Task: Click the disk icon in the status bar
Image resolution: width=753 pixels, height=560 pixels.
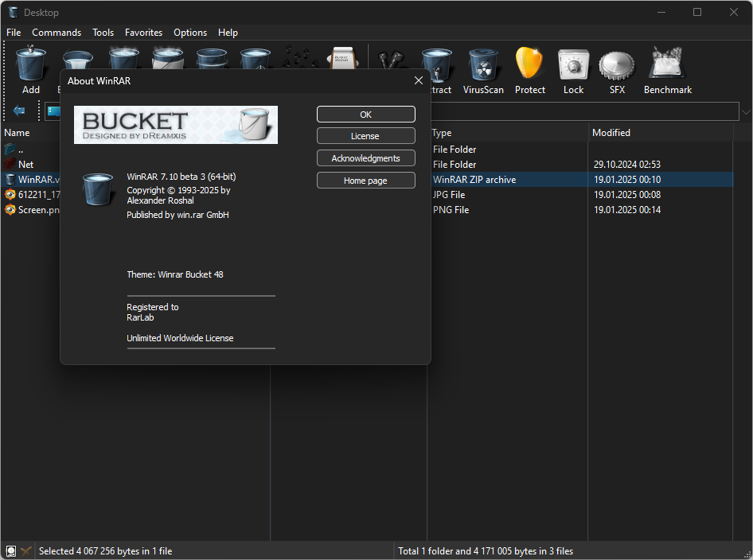Action: click(10, 551)
